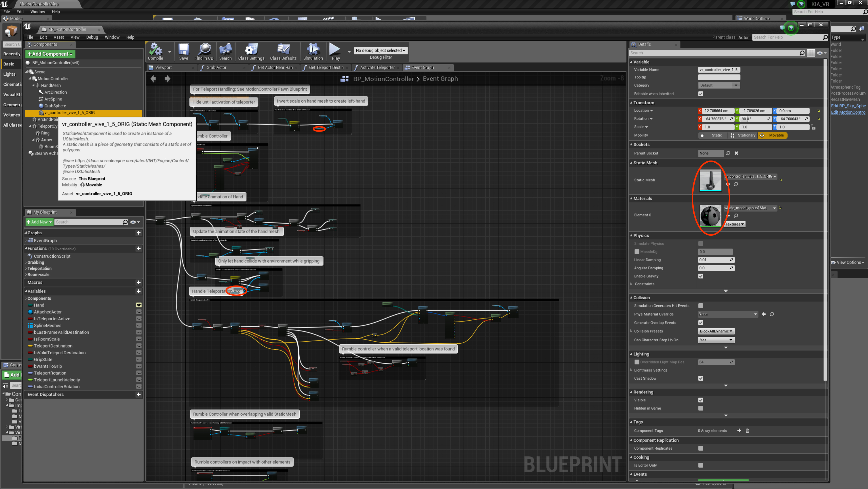Enable Hidden in Game checkbox
868x489 pixels.
pyautogui.click(x=701, y=408)
